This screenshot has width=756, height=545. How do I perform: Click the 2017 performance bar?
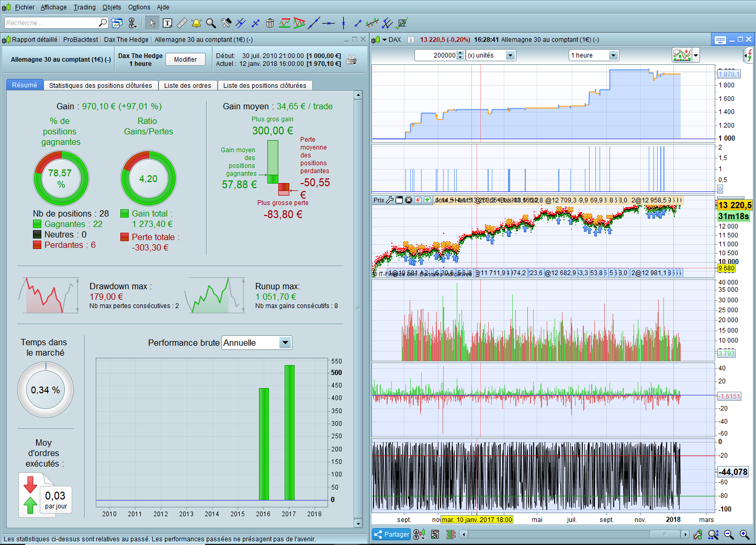[x=289, y=433]
